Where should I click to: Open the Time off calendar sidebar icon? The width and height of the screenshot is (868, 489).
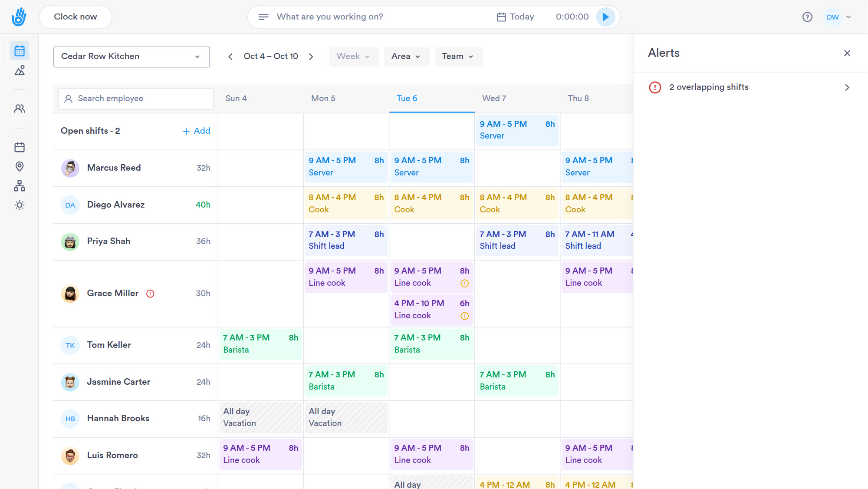tap(20, 147)
